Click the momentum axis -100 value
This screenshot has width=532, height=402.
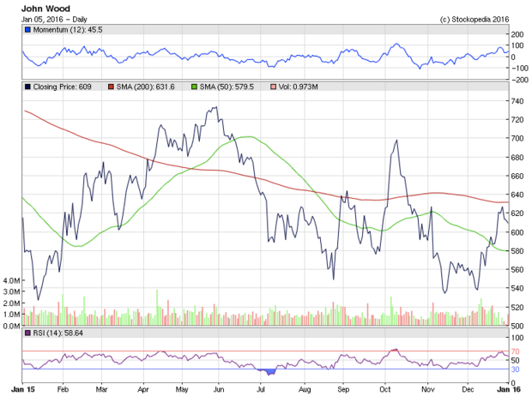(518, 68)
